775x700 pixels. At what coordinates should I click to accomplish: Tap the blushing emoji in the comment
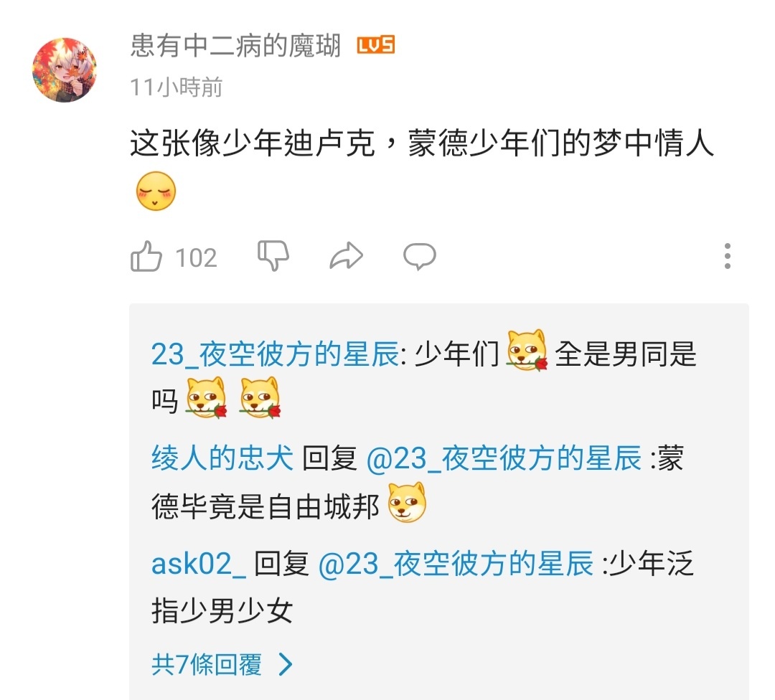coord(156,191)
